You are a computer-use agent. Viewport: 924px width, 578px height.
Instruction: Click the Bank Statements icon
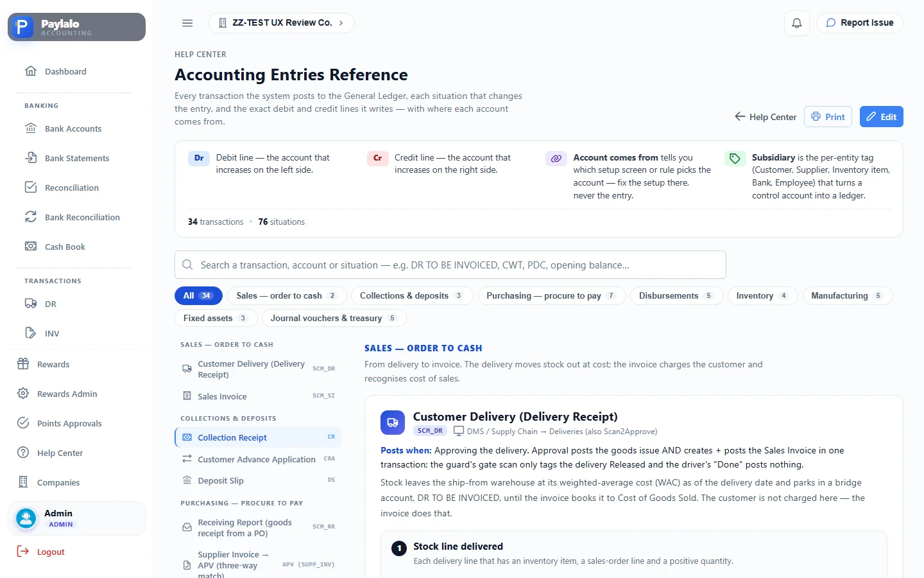coord(31,158)
